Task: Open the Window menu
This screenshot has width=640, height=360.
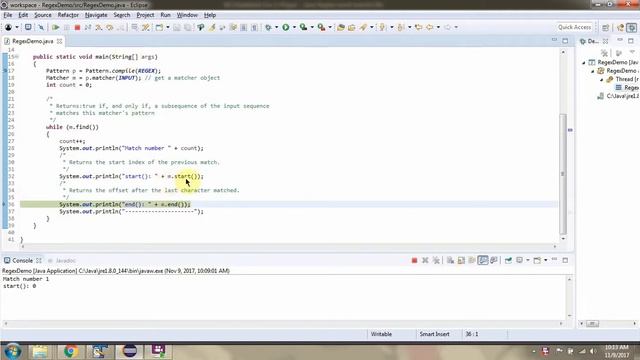Action: pyautogui.click(x=187, y=15)
